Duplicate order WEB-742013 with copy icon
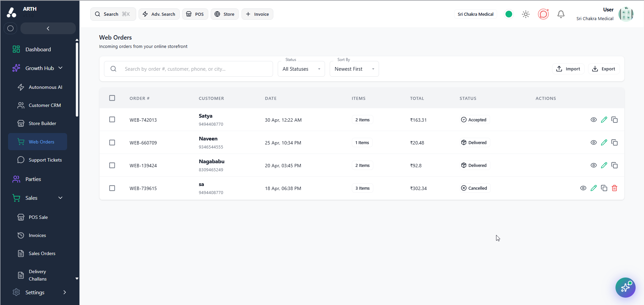The width and height of the screenshot is (644, 305). click(614, 120)
